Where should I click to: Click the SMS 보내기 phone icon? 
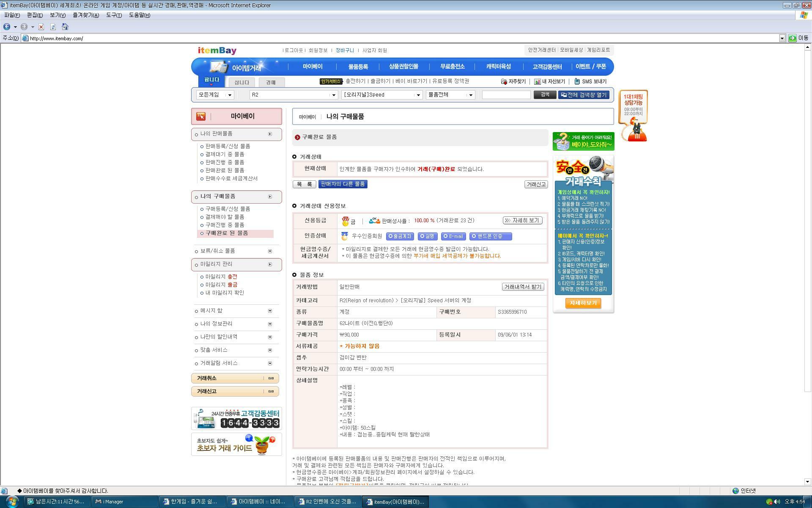pos(578,81)
